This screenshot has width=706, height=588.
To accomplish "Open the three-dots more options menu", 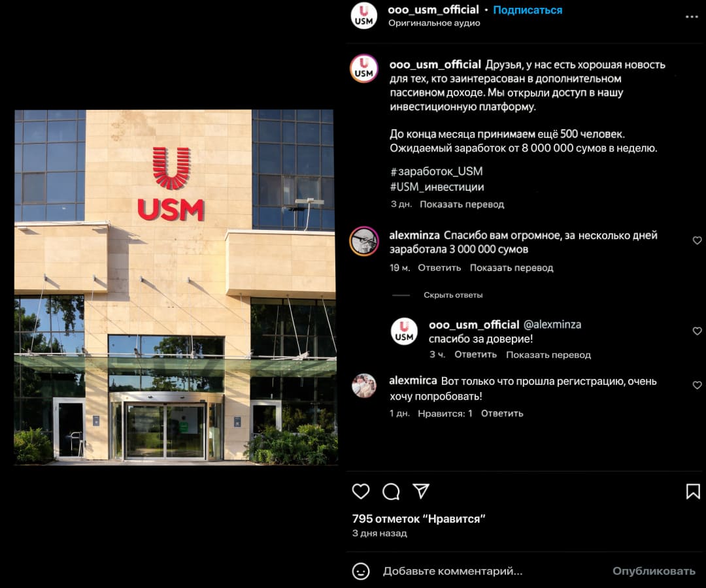I will point(692,16).
